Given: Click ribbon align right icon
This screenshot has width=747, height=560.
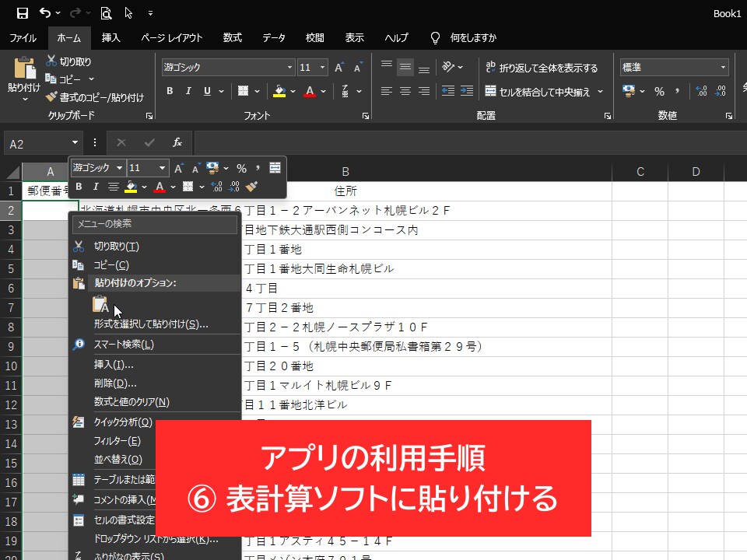Looking at the screenshot, I should pos(423,90).
